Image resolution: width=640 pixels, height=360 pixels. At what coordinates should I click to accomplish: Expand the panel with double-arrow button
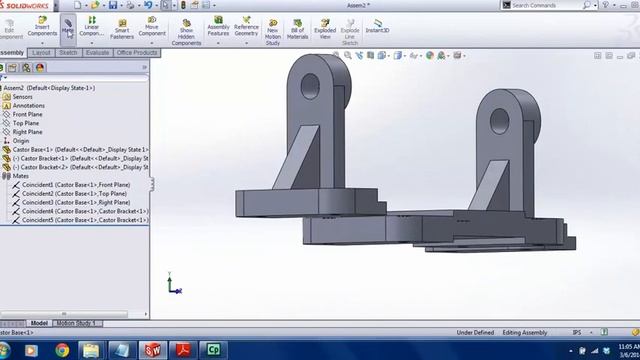click(144, 67)
